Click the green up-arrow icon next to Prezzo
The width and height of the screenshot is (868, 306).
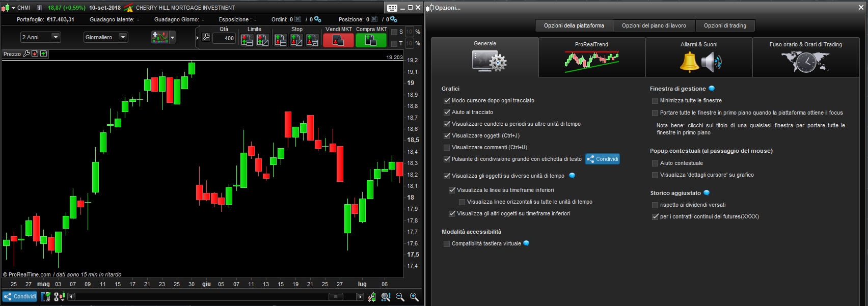point(44,53)
